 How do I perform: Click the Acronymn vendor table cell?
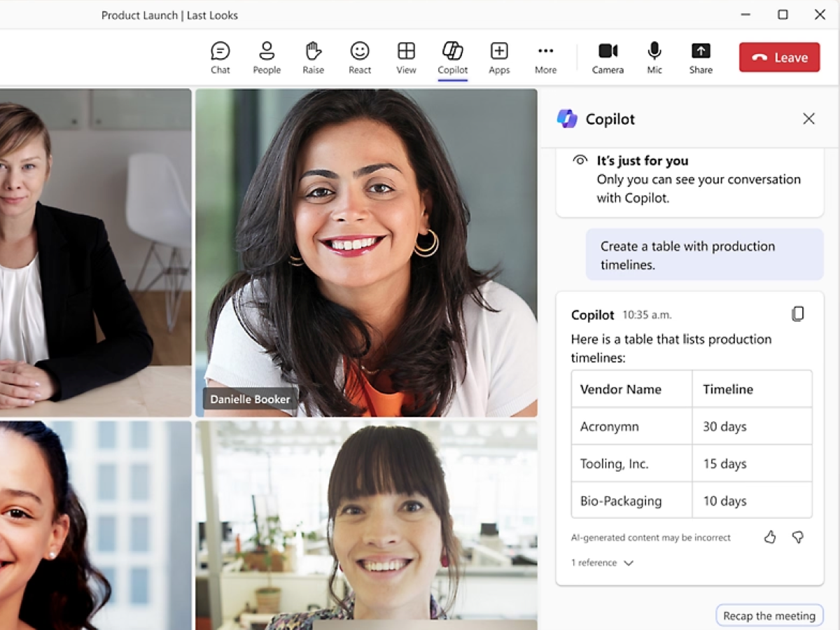point(631,426)
